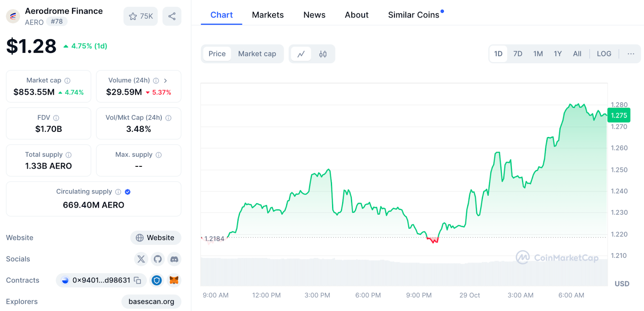Add token to MetaMask via fox icon

pos(174,280)
